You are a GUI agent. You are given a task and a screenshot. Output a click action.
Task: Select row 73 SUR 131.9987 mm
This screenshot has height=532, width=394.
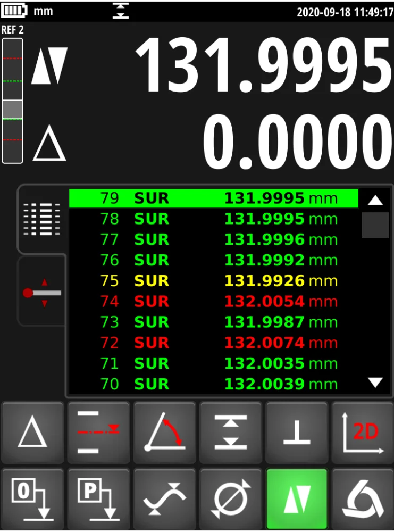pyautogui.click(x=214, y=322)
